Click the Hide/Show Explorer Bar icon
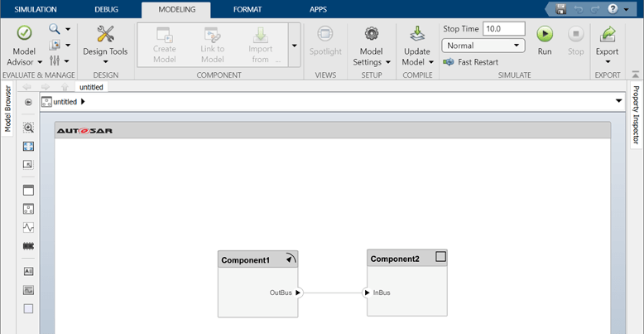The height and width of the screenshot is (334, 644). [28, 102]
